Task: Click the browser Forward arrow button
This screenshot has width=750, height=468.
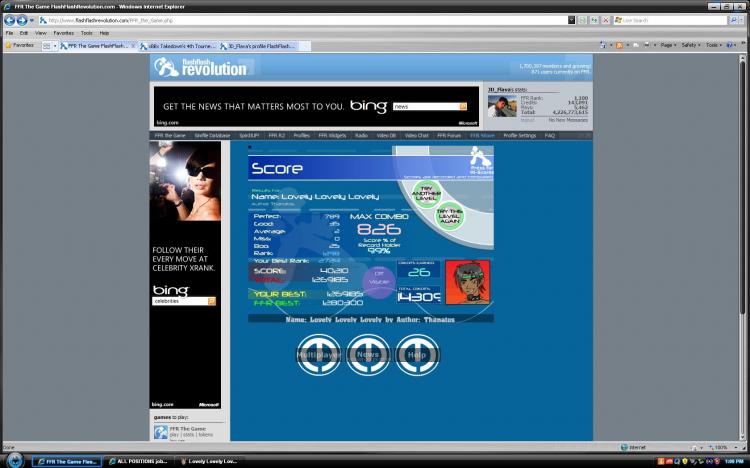Action: pyautogui.click(x=22, y=21)
